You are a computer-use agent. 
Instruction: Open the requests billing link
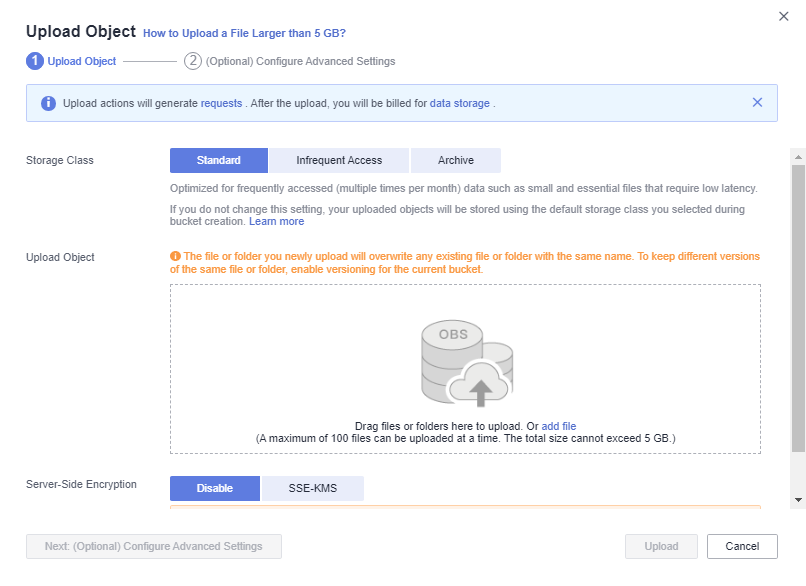pos(221,103)
